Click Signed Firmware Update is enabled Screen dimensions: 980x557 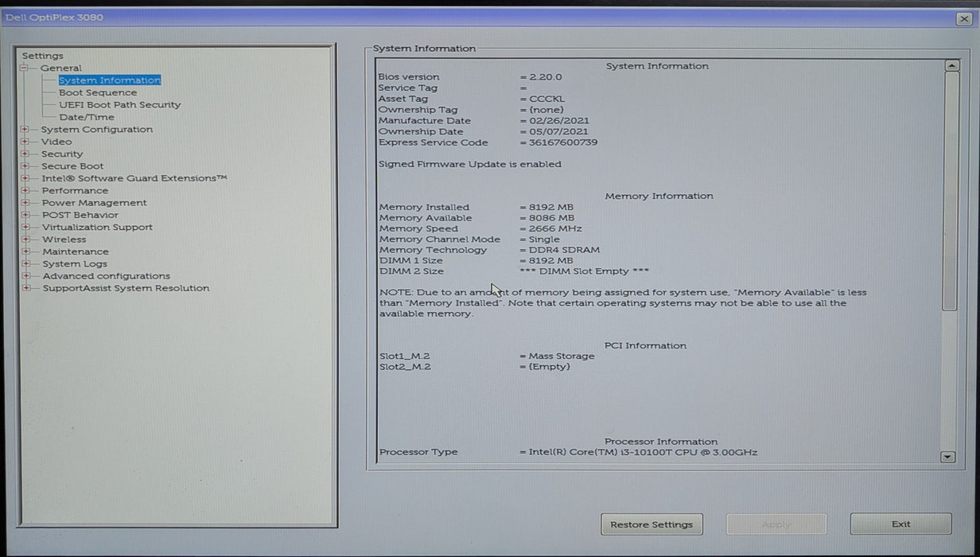click(x=470, y=165)
